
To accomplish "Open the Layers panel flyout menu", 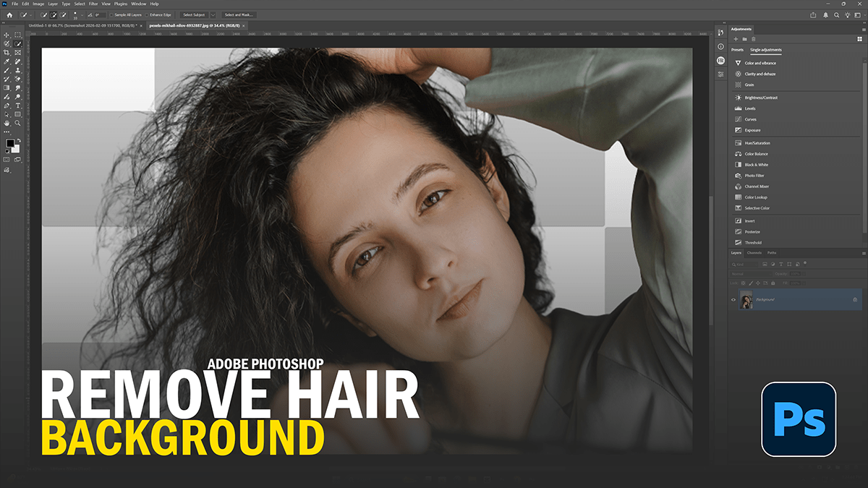I will pos(864,253).
